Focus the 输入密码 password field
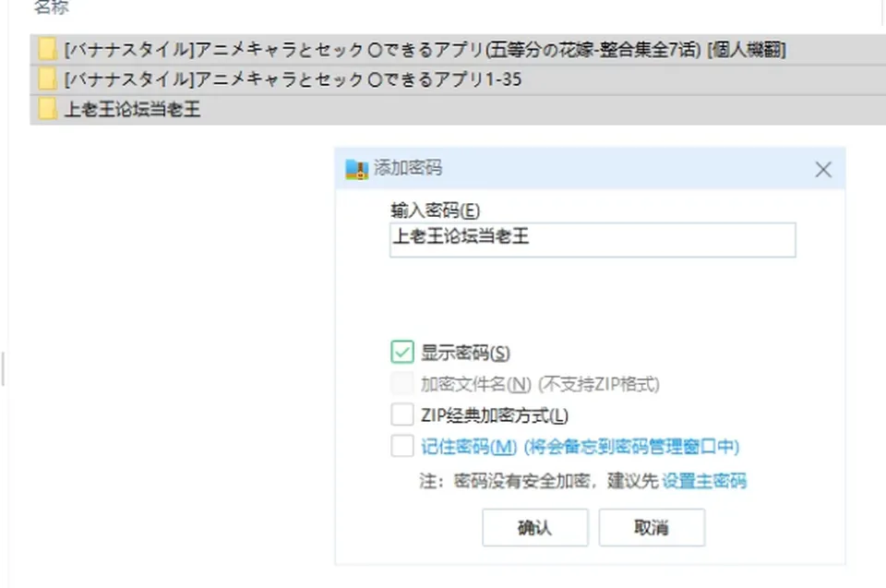886x588 pixels. pos(593,240)
